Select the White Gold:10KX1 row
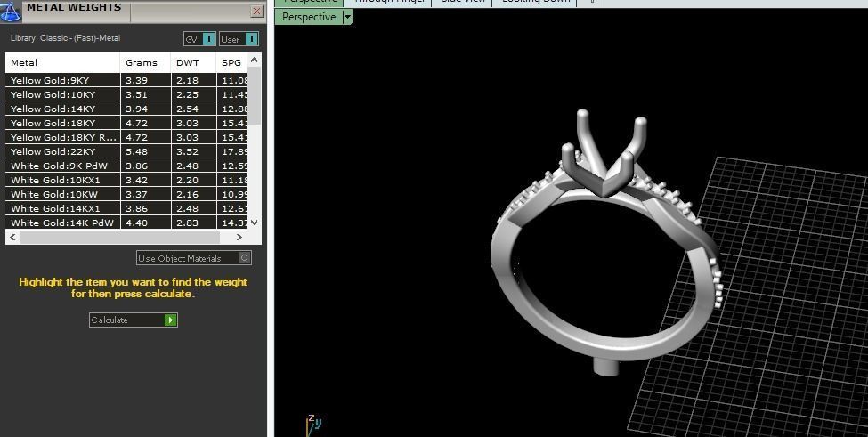 point(126,180)
